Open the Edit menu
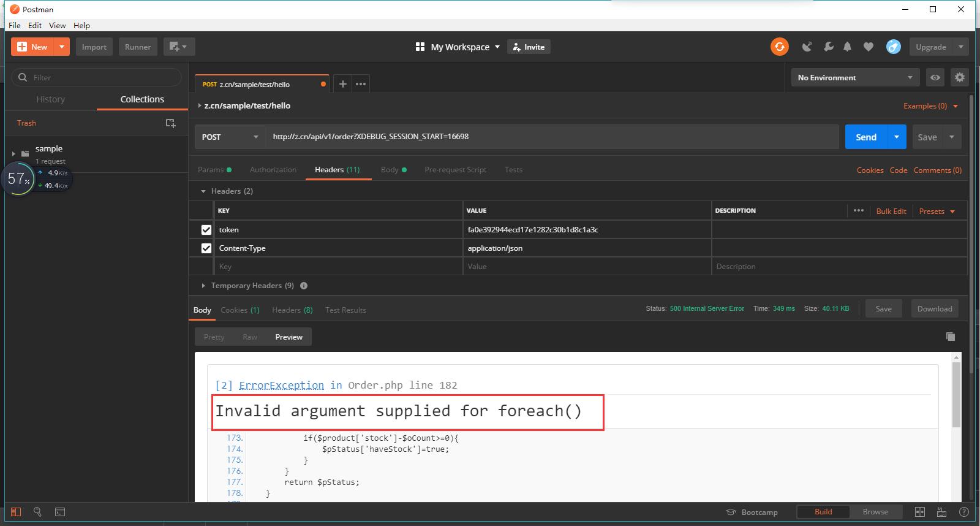 coord(35,25)
